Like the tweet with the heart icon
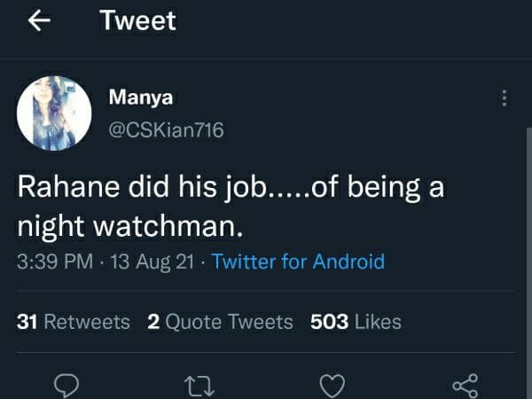 (332, 385)
